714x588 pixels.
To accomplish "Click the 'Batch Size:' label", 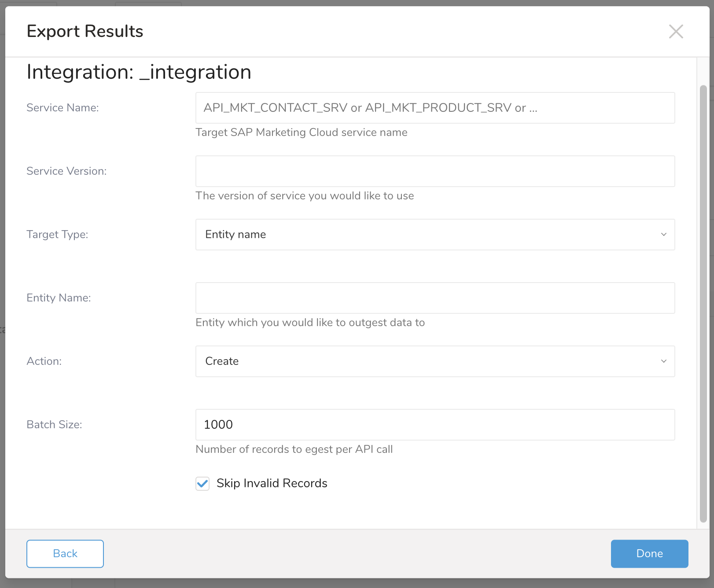I will pyautogui.click(x=54, y=425).
